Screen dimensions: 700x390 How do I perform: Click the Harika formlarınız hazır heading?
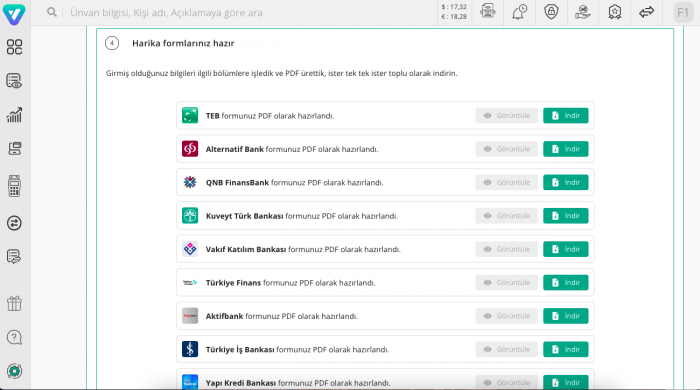pyautogui.click(x=183, y=43)
